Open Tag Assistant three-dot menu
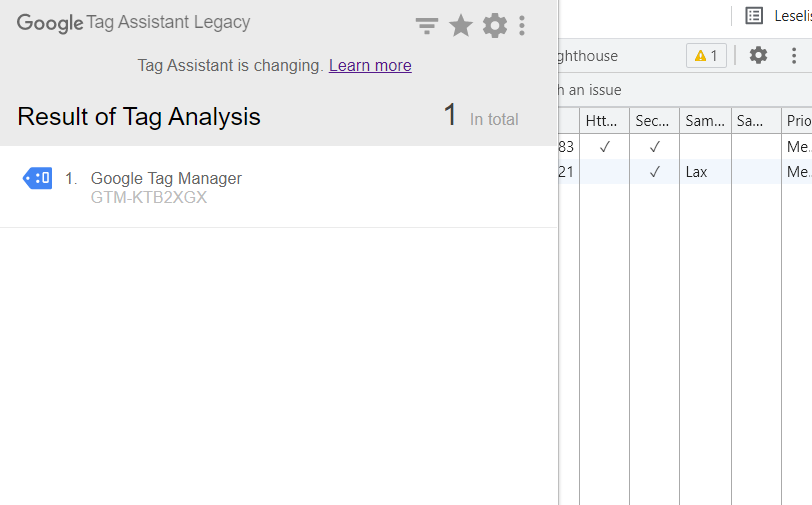The image size is (812, 505). (x=521, y=25)
